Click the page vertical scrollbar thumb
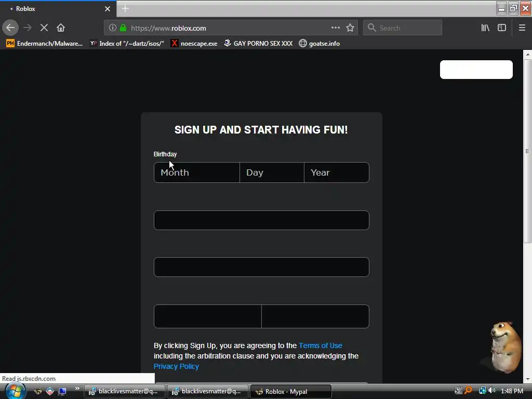The image size is (532, 399). coord(527,151)
